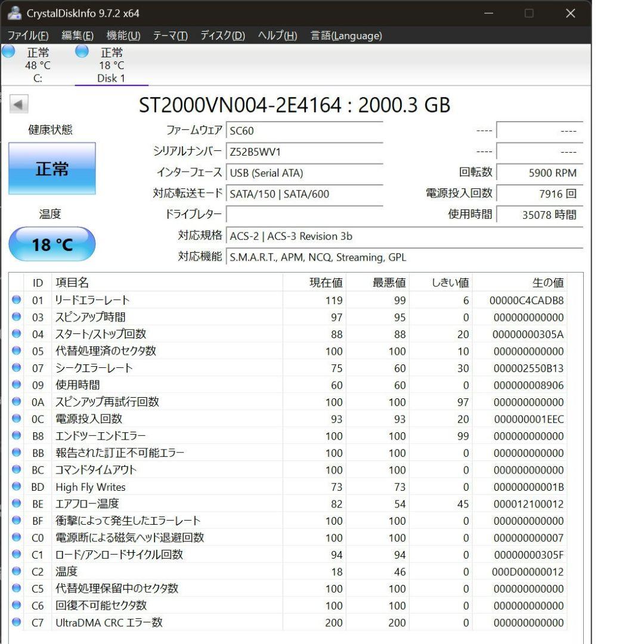Open the ファイル(F) menu

28,36
